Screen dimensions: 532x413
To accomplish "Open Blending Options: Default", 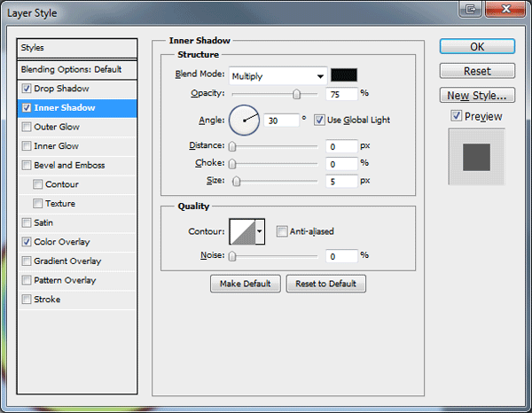I will [77, 70].
